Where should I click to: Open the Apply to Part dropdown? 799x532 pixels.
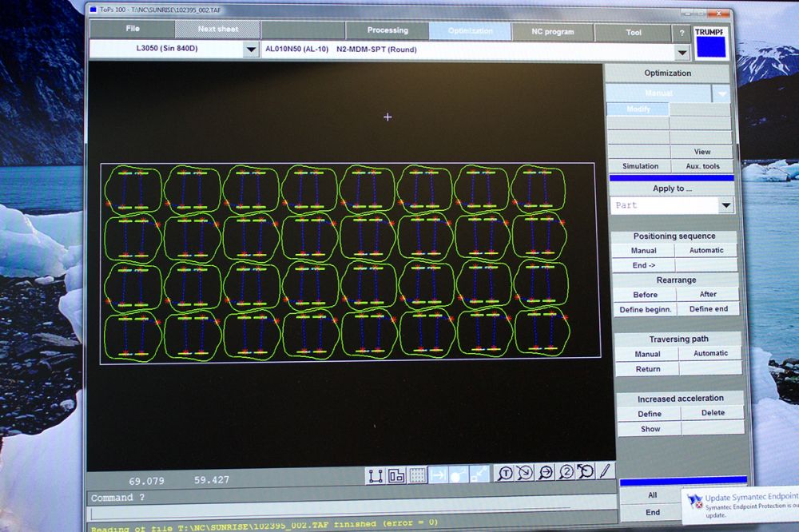click(x=725, y=205)
